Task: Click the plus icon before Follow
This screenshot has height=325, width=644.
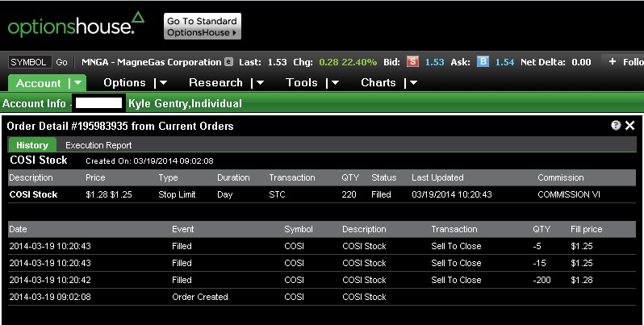Action: point(613,62)
